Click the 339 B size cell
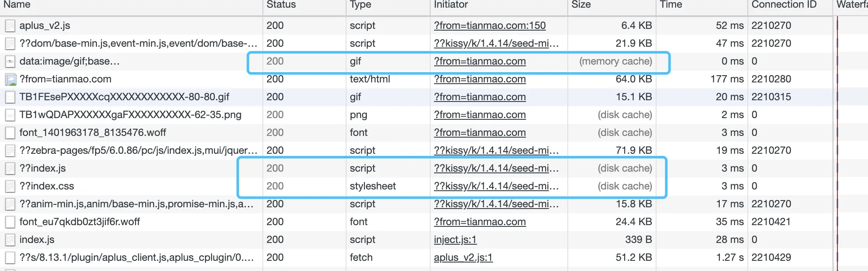This screenshot has height=271, width=868. 638,240
